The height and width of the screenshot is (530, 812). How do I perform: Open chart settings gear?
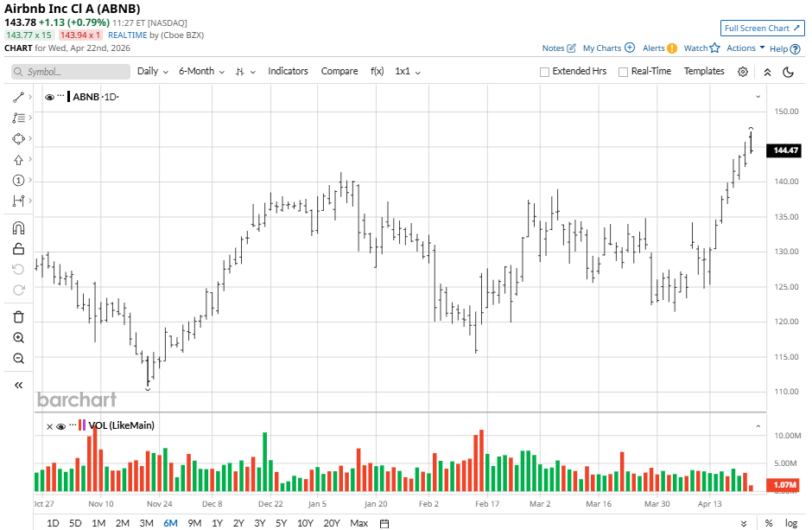click(x=743, y=72)
